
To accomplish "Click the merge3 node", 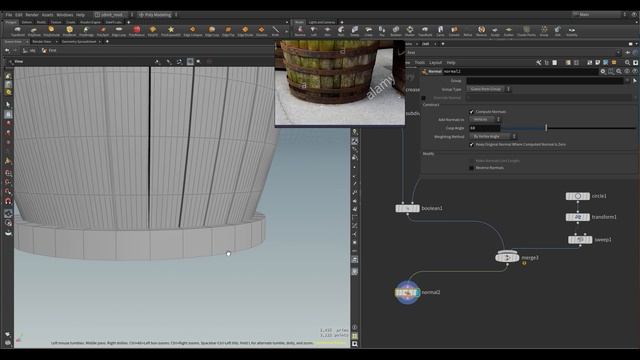I will pos(507,258).
